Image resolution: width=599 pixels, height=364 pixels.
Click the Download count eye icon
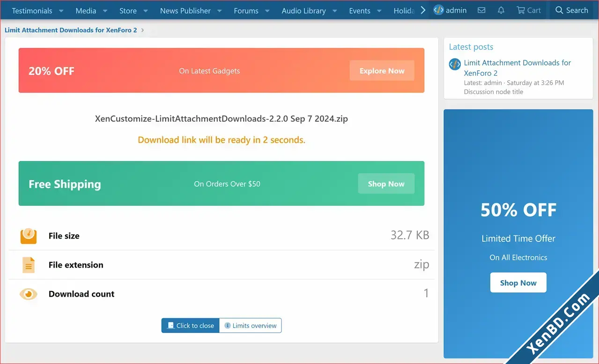29,294
